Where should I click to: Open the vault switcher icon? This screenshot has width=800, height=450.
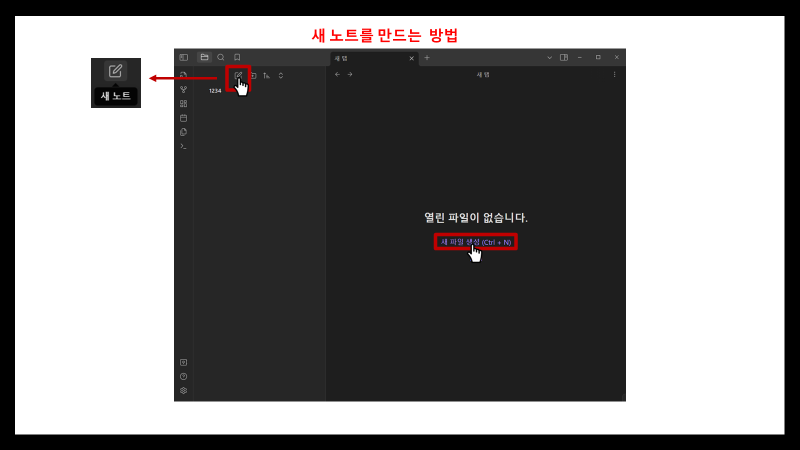coord(184,362)
